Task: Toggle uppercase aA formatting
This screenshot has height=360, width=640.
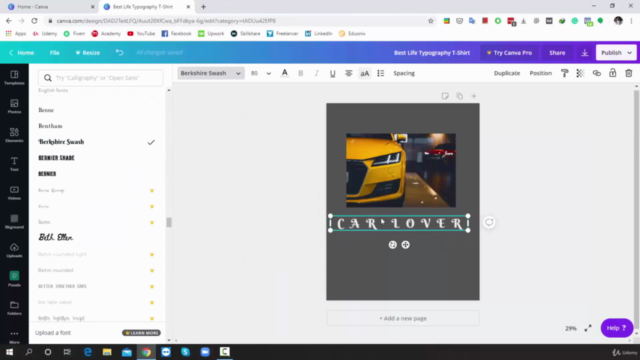Action: click(x=364, y=73)
